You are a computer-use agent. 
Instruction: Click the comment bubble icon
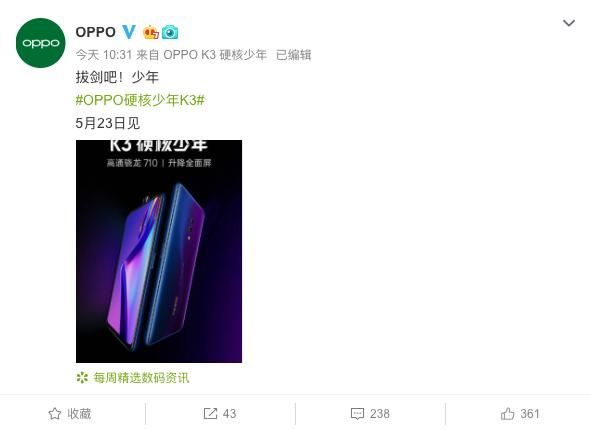click(357, 414)
